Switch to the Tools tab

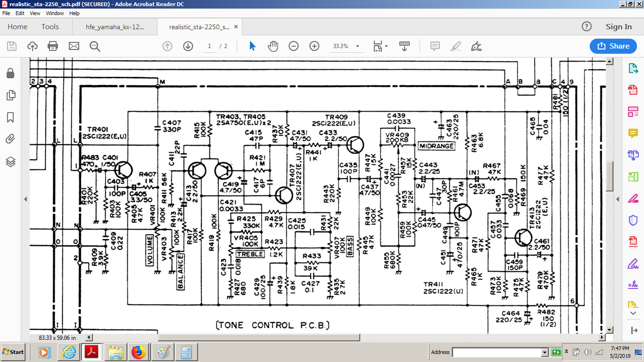point(50,27)
